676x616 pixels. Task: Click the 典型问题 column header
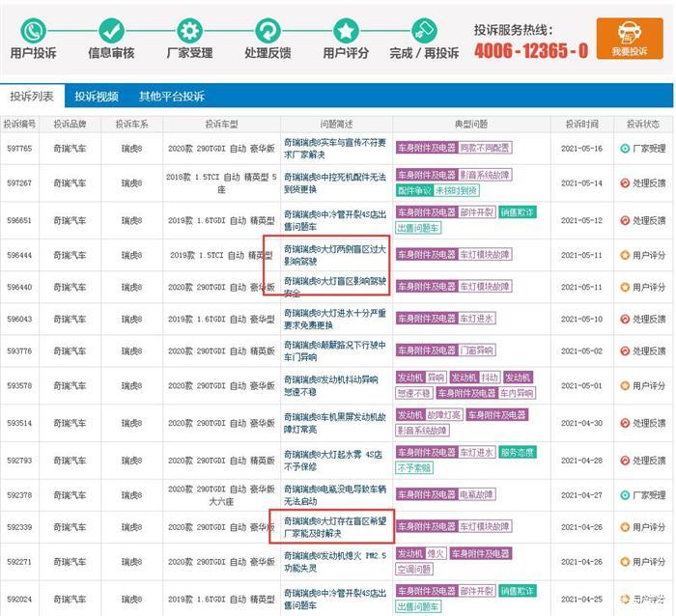click(471, 125)
